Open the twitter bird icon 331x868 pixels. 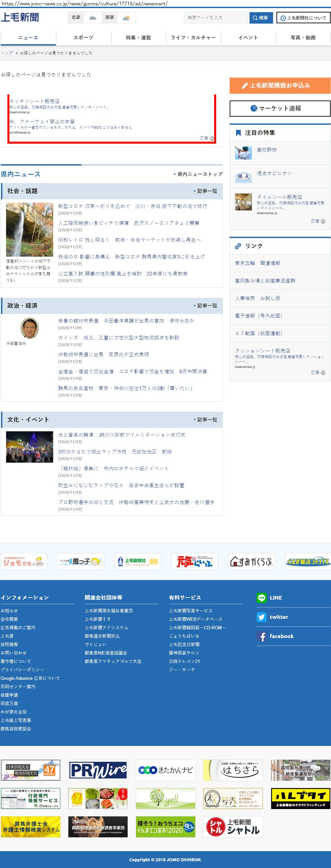(261, 617)
